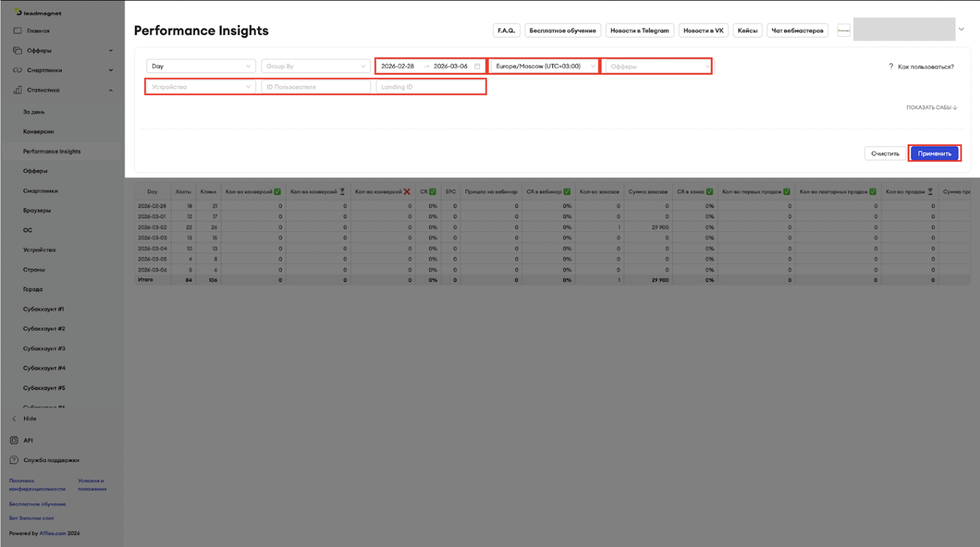Open Субаккаунт #3 statistics
Screen dimensions: 980x547
(x=44, y=348)
